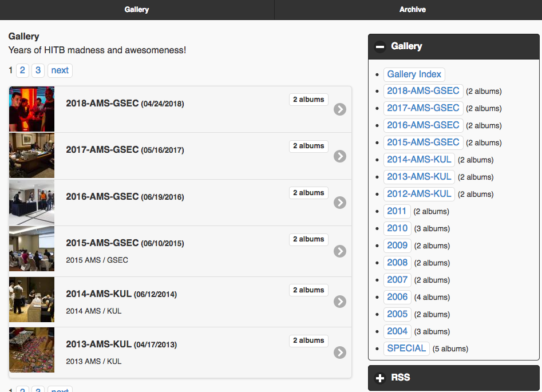Click arrow icon for 2017-AMS-GSEC row
The height and width of the screenshot is (392, 542).
pyautogui.click(x=340, y=156)
